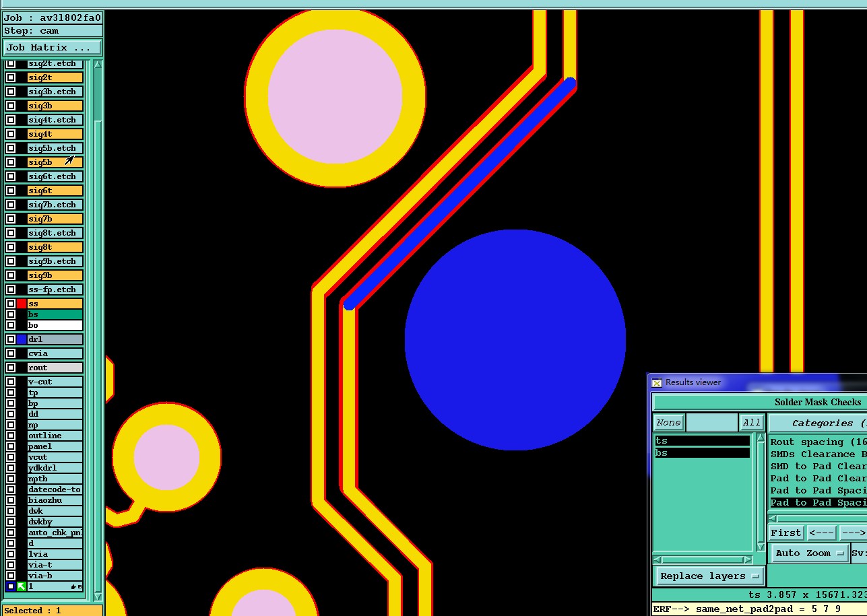Select the tp layer name
867x616 pixels.
(55, 392)
